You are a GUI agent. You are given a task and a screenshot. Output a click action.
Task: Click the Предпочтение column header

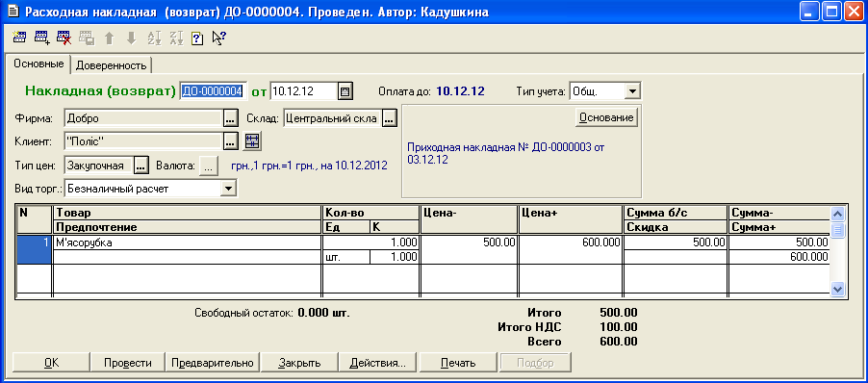[187, 227]
